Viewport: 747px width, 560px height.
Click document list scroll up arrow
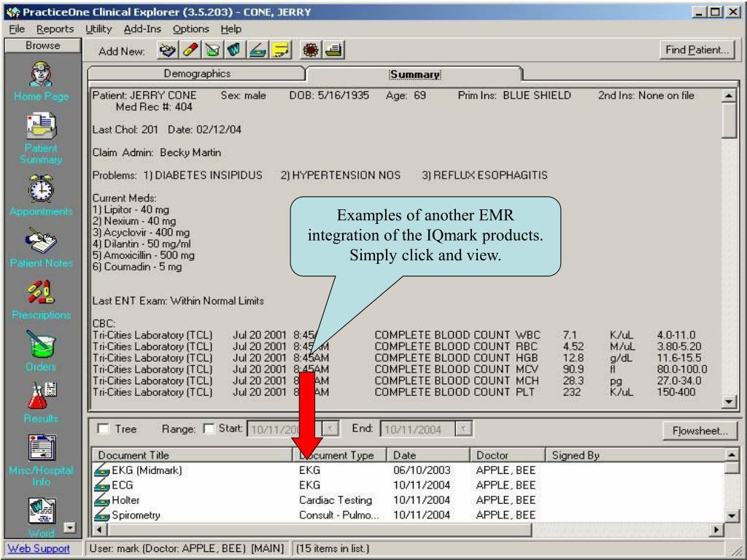(732, 455)
